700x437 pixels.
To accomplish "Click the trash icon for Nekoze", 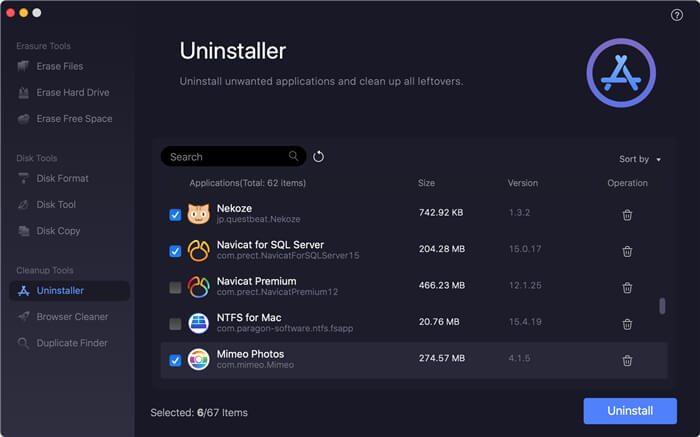I will pos(627,215).
